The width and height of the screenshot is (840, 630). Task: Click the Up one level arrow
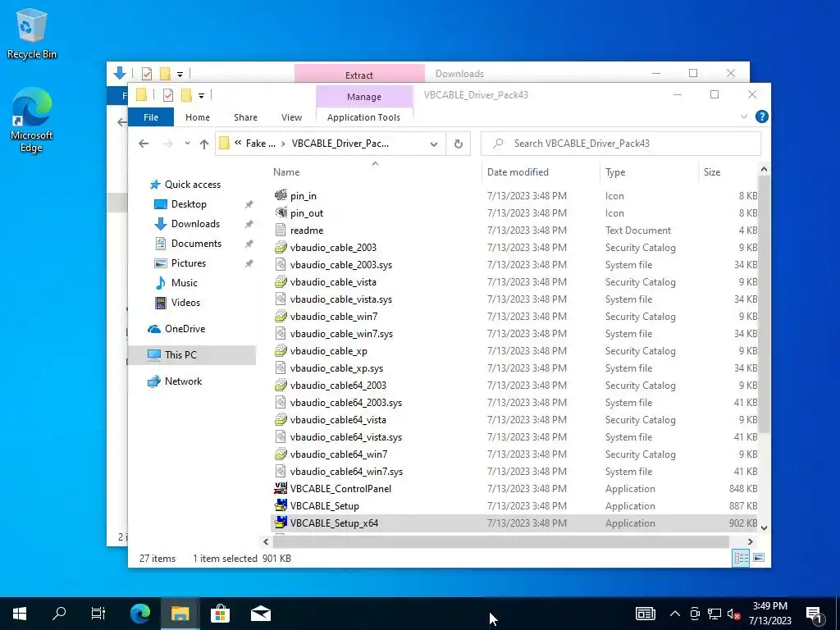pyautogui.click(x=204, y=144)
